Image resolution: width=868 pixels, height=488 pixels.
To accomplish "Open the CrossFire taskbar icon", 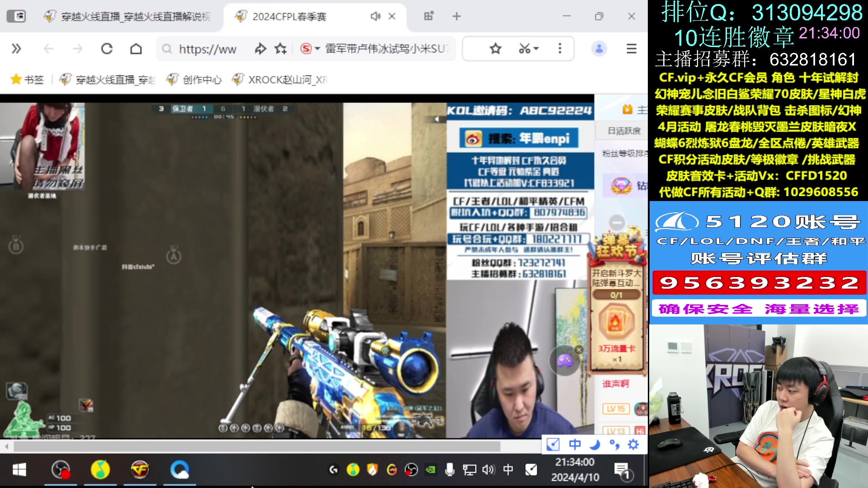I will coord(140,470).
